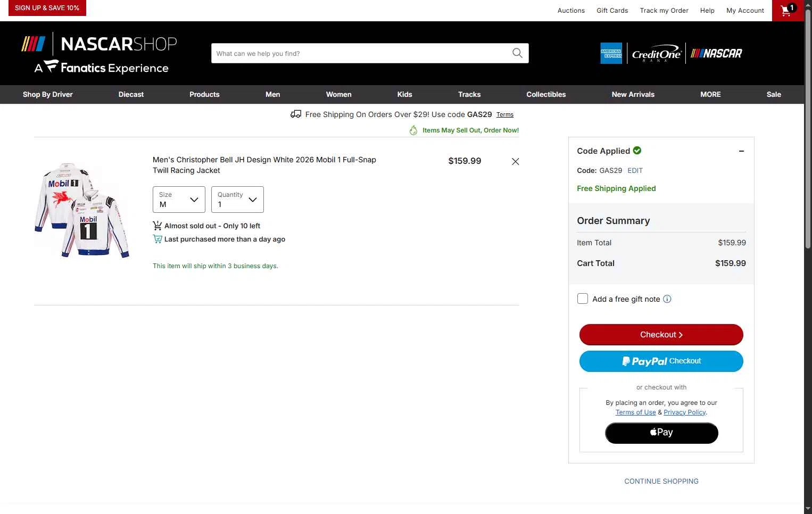Image resolution: width=812 pixels, height=514 pixels.
Task: Open the Men menu
Action: click(x=273, y=95)
